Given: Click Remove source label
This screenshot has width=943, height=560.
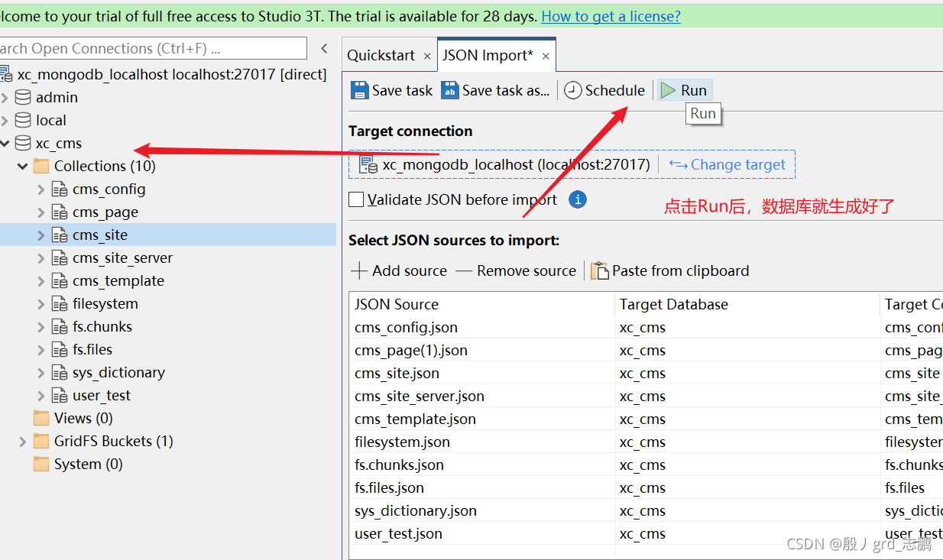Looking at the screenshot, I should coord(527,270).
